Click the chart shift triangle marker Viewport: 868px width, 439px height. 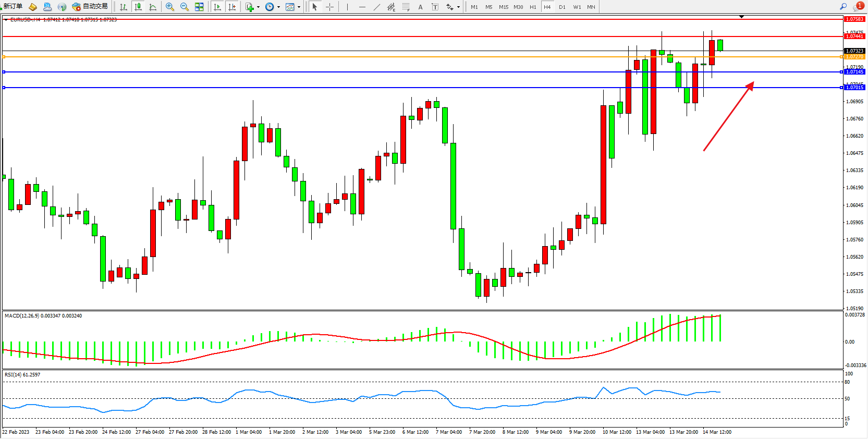pos(741,17)
